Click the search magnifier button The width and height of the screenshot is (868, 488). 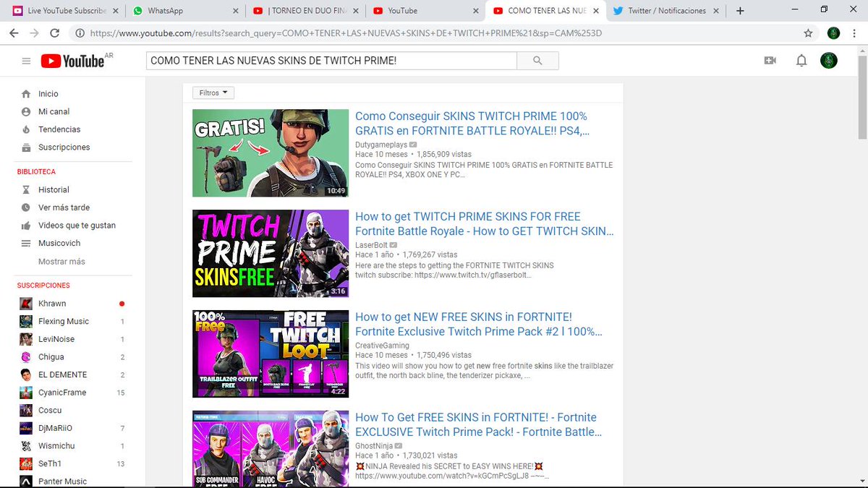click(537, 61)
